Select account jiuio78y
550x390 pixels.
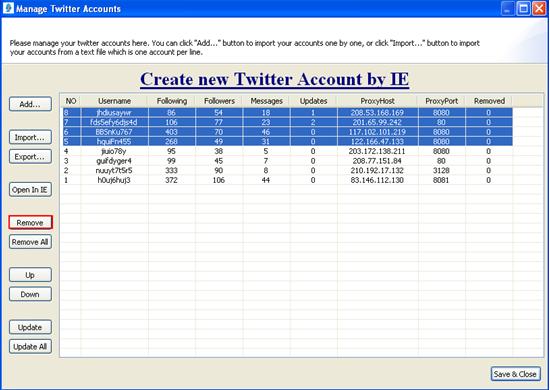pyautogui.click(x=114, y=151)
